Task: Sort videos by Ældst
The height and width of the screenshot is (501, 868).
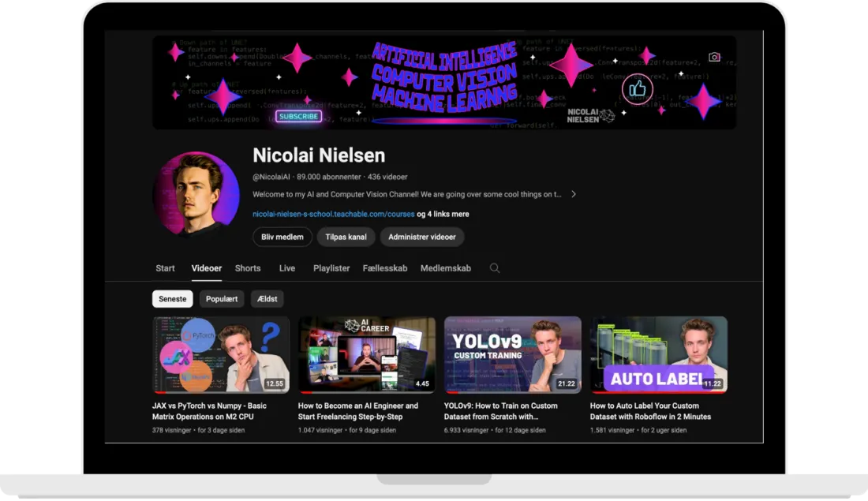Action: [x=267, y=299]
